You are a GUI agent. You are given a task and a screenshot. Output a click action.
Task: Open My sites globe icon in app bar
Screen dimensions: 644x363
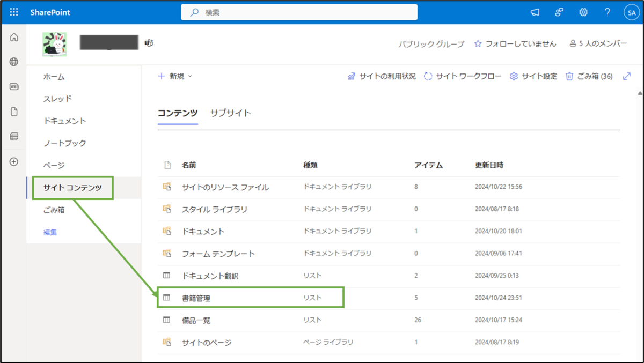14,62
